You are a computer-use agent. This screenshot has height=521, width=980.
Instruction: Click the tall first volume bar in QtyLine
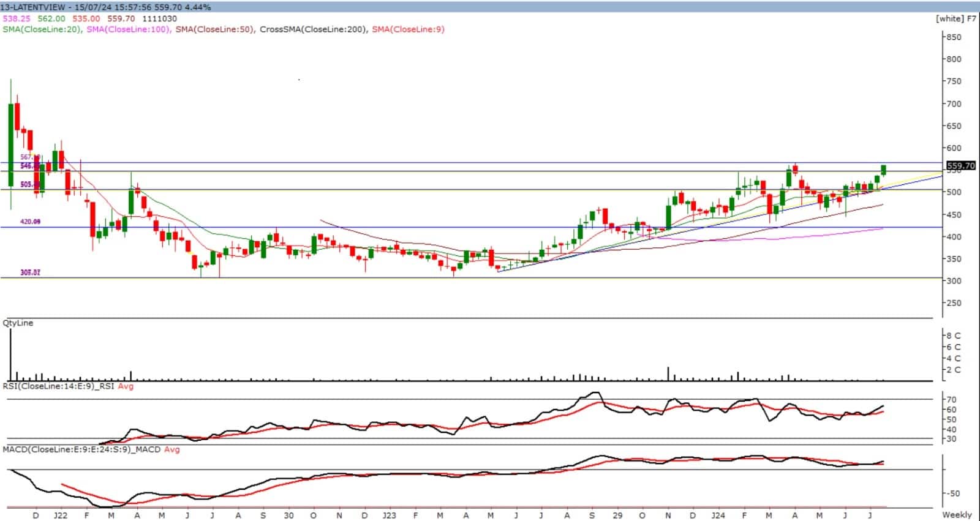click(10, 355)
